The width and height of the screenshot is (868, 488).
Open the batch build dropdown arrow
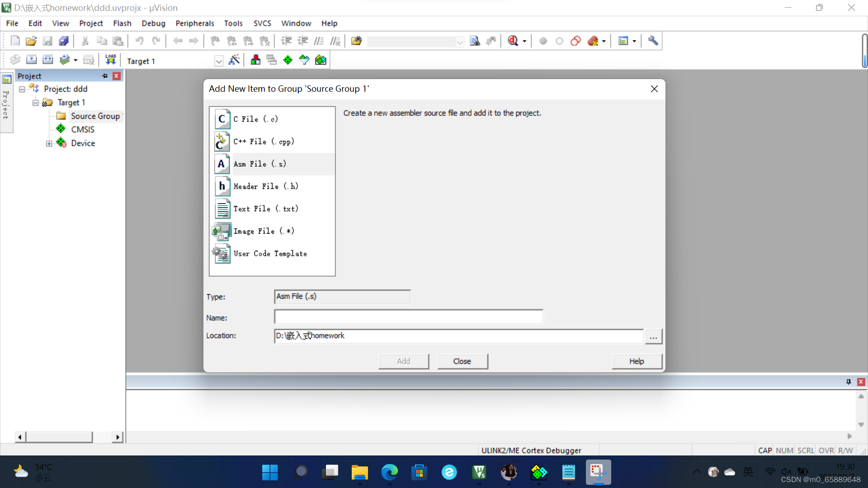tap(75, 60)
